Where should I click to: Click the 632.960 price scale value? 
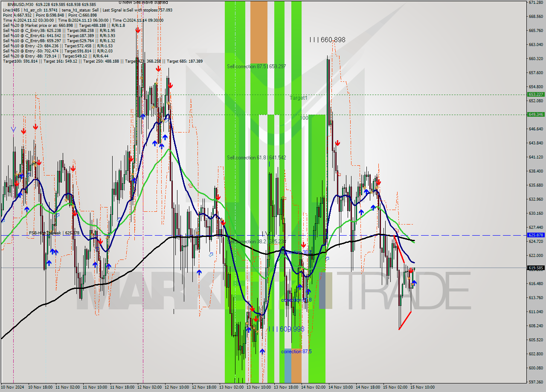coord(535,199)
